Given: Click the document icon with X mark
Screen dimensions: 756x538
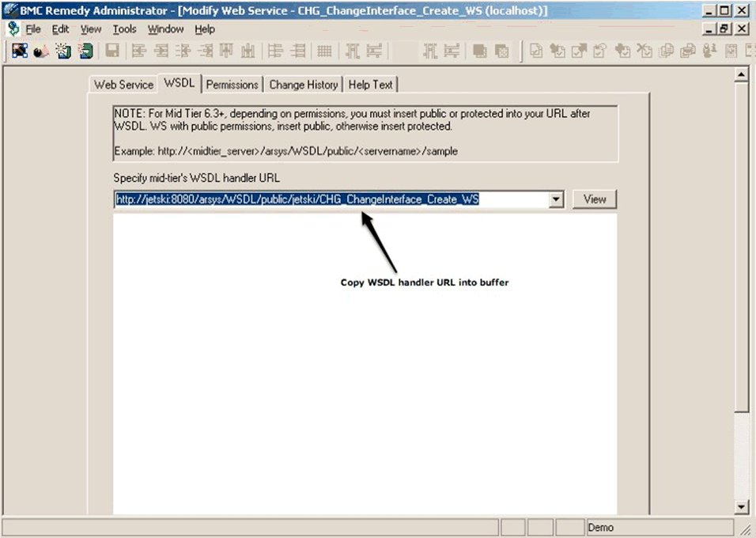Looking at the screenshot, I should 644,51.
